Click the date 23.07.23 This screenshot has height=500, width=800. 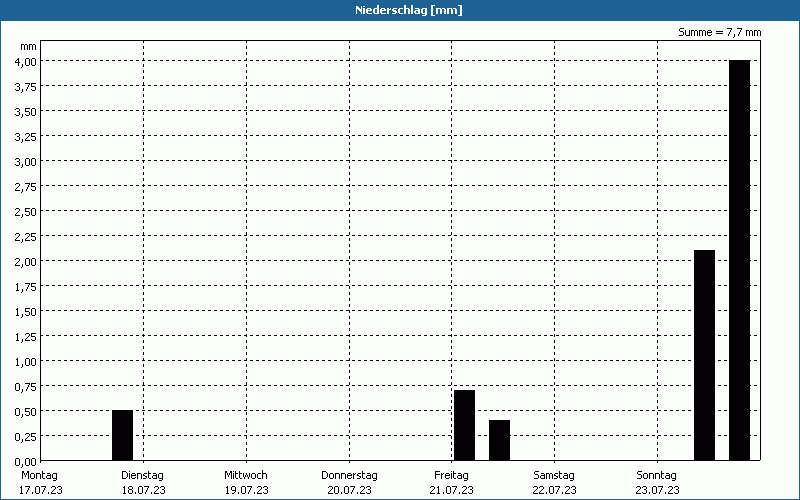point(657,490)
